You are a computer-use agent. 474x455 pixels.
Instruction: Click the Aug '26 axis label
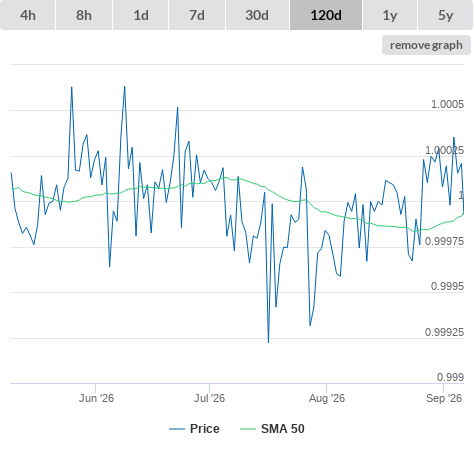point(327,398)
